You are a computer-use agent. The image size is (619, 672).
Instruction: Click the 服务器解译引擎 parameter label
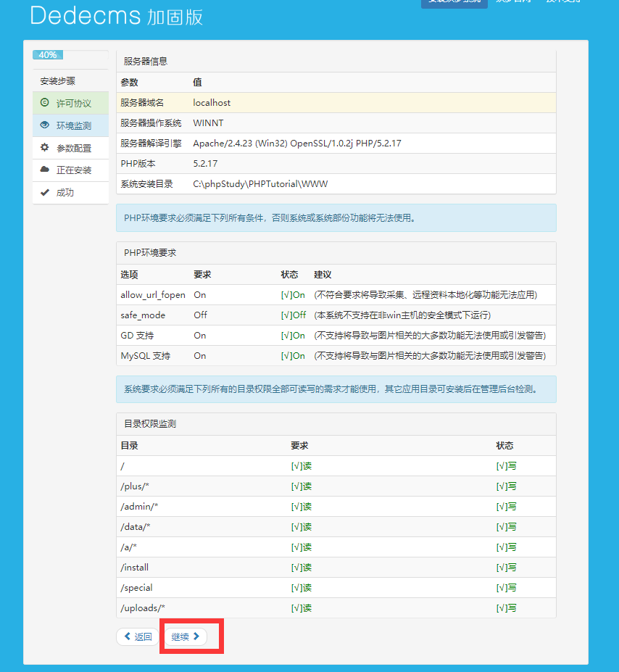[x=151, y=143]
